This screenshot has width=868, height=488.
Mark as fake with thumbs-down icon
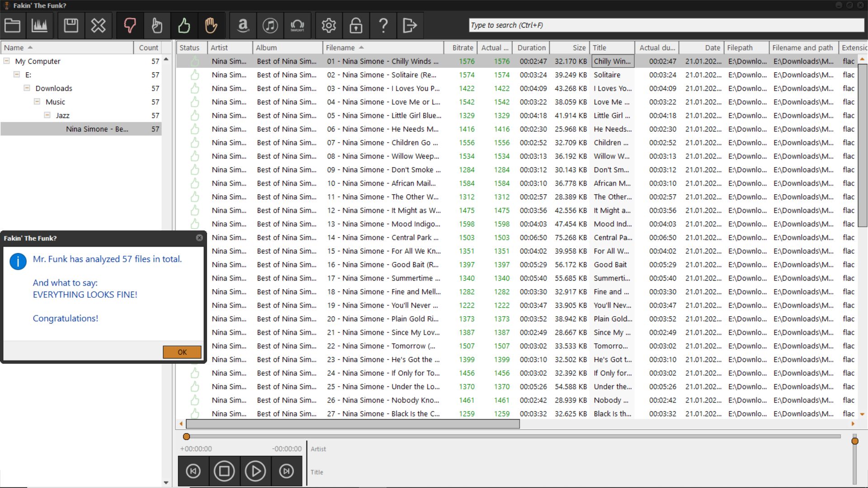point(130,25)
